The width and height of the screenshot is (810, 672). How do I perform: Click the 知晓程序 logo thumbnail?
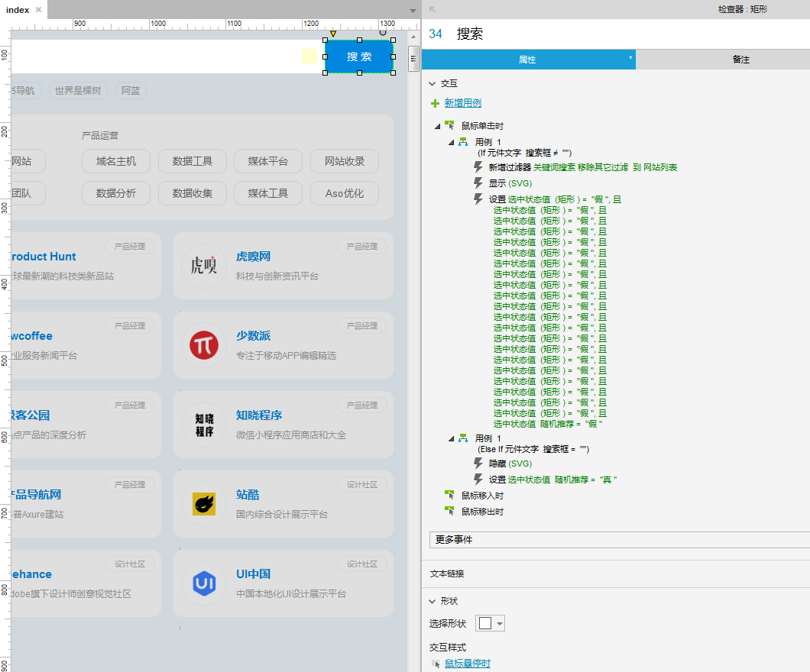tap(204, 425)
